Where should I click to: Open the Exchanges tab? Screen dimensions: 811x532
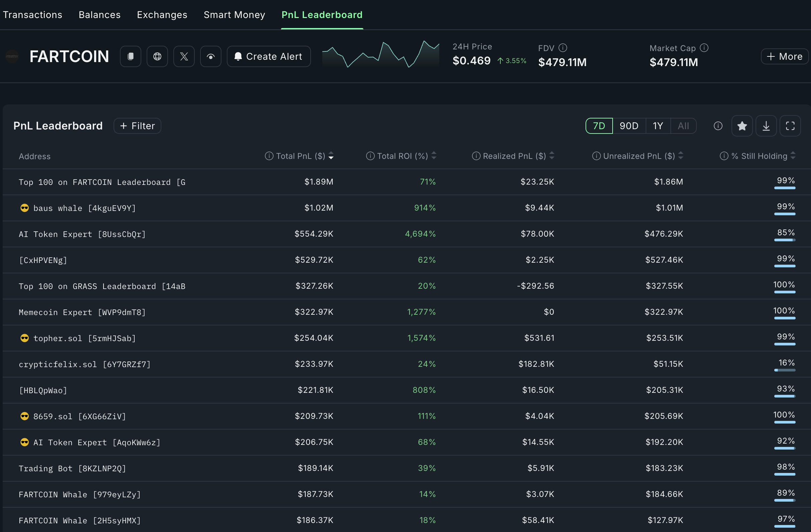pyautogui.click(x=162, y=15)
